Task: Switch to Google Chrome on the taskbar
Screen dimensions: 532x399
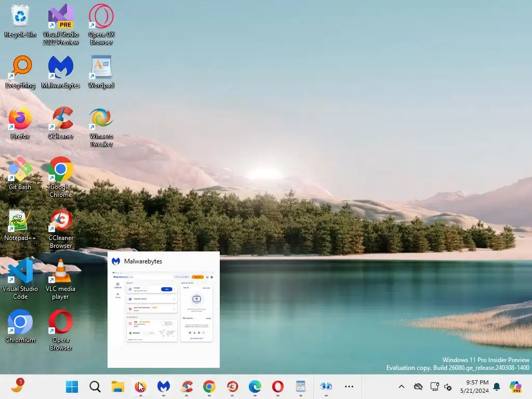Action: coord(209,387)
